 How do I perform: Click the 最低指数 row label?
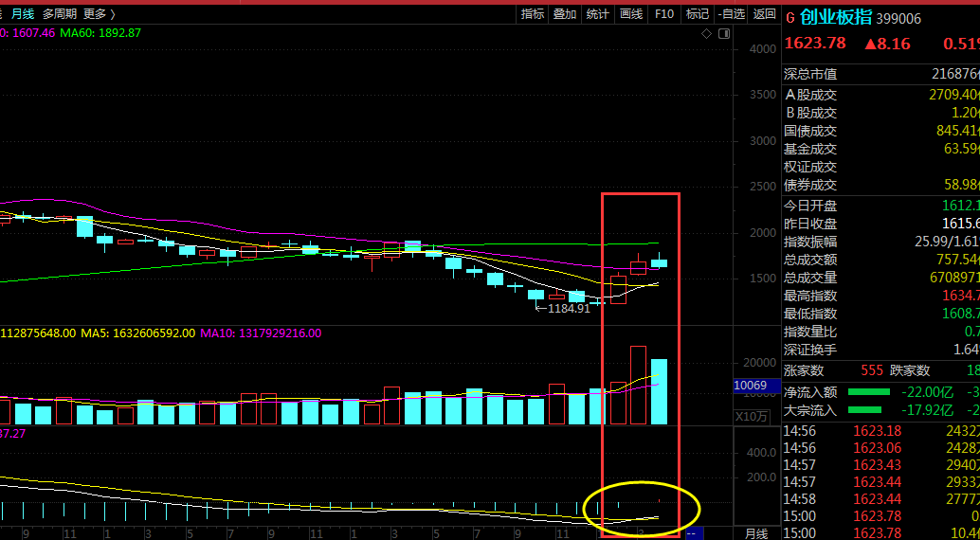click(x=810, y=314)
